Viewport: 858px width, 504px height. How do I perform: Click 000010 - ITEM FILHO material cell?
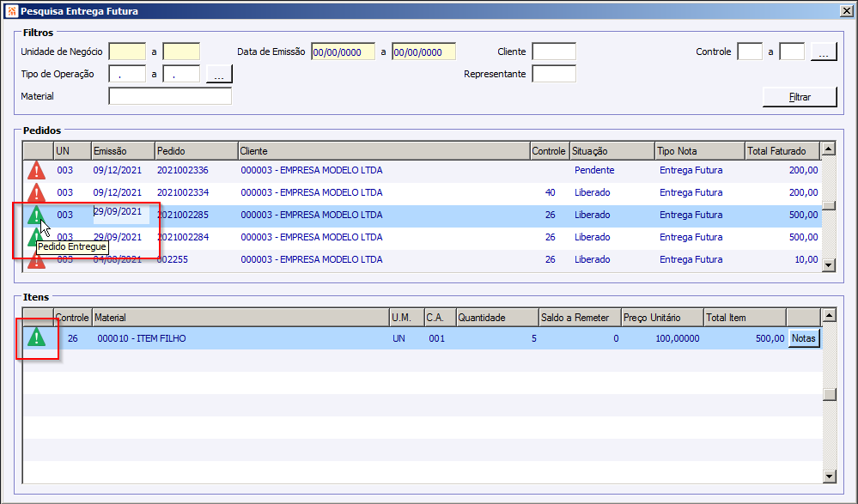pos(142,339)
